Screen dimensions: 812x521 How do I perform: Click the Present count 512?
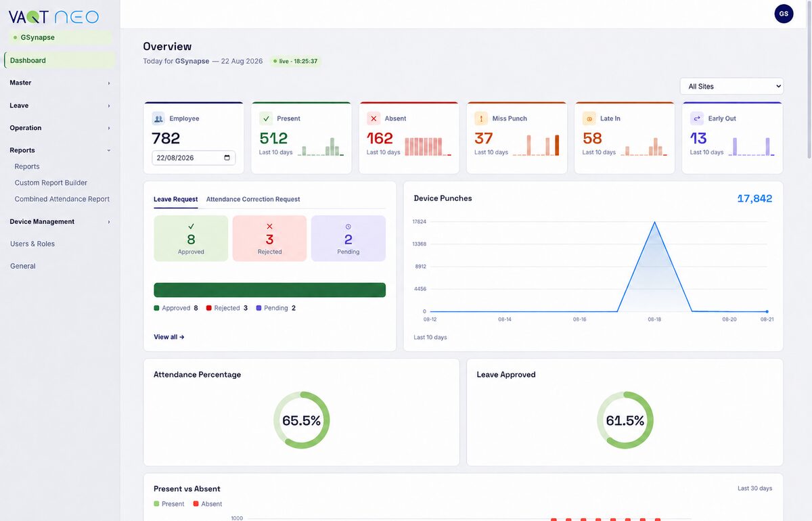pyautogui.click(x=273, y=138)
